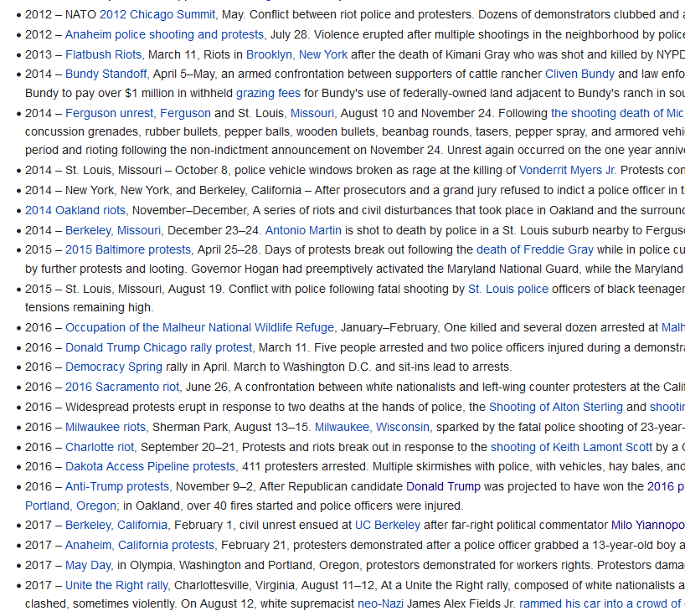Follow the grazing fees link
The width and height of the screenshot is (685, 616).
tap(268, 93)
